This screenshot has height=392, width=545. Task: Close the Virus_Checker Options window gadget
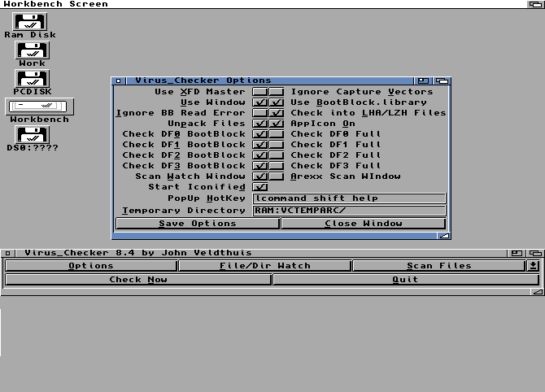[119, 81]
